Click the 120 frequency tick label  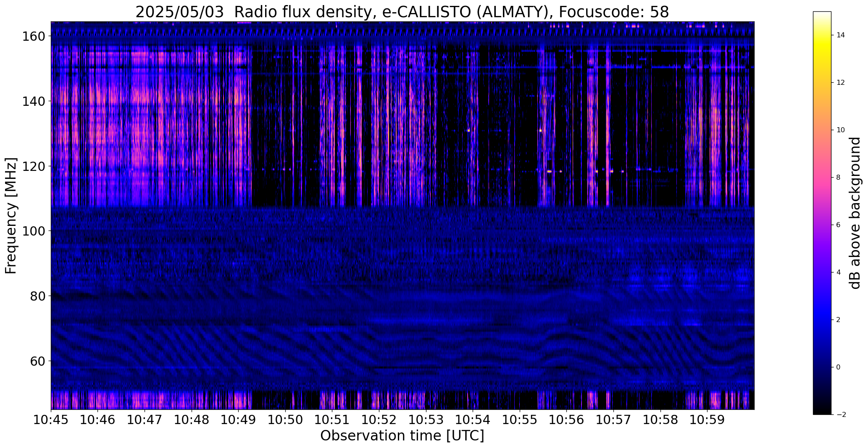point(34,166)
